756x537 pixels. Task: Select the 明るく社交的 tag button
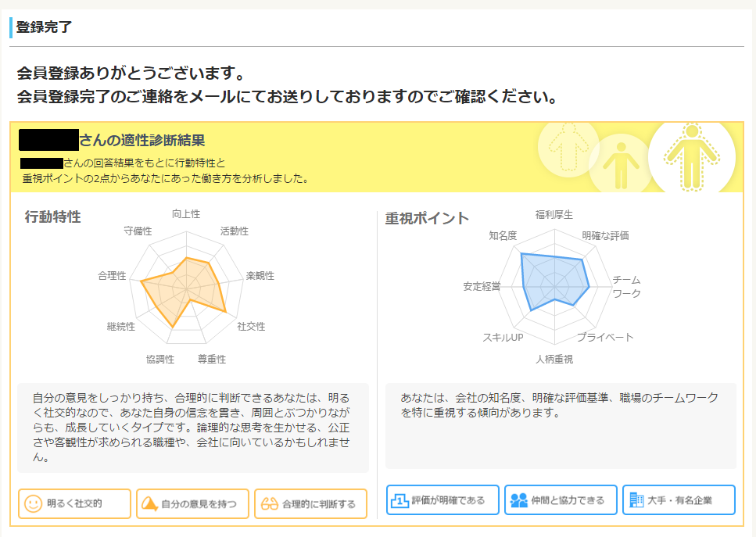click(74, 503)
